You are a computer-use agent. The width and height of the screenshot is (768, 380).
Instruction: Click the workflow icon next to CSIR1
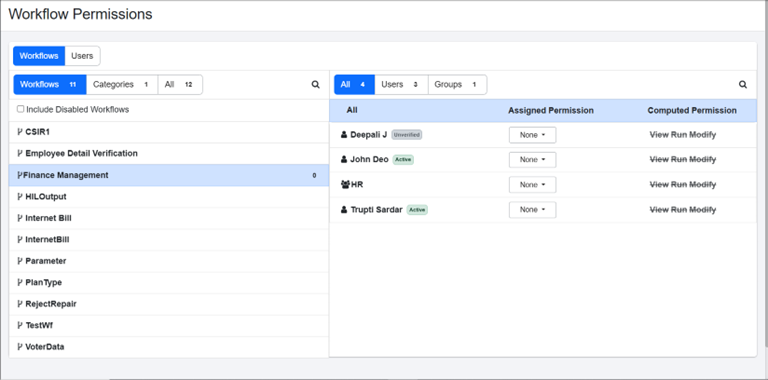[20, 132]
